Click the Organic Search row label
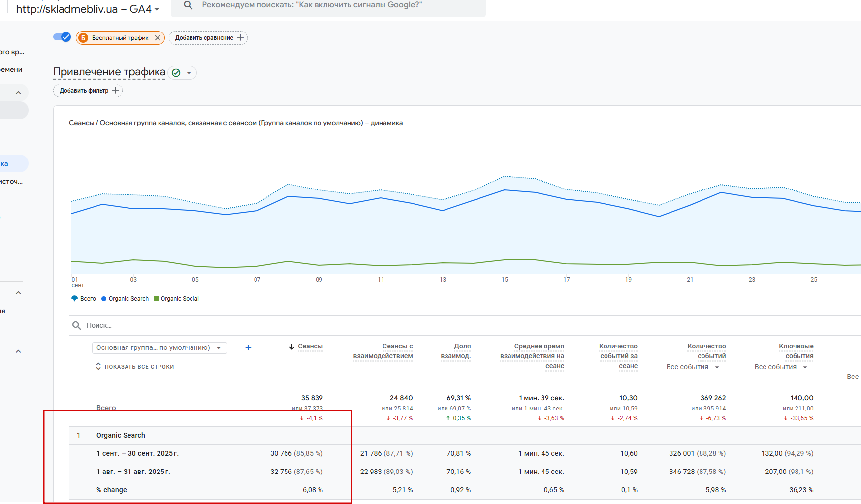The image size is (861, 504). (121, 436)
